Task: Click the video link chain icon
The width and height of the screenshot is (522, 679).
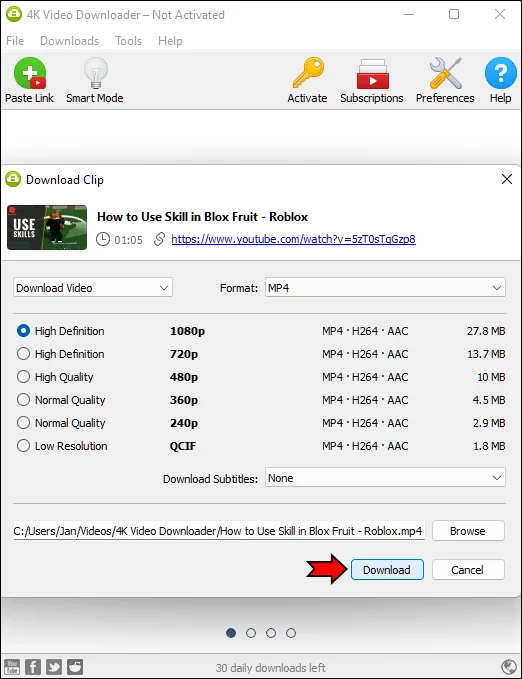Action: point(159,239)
